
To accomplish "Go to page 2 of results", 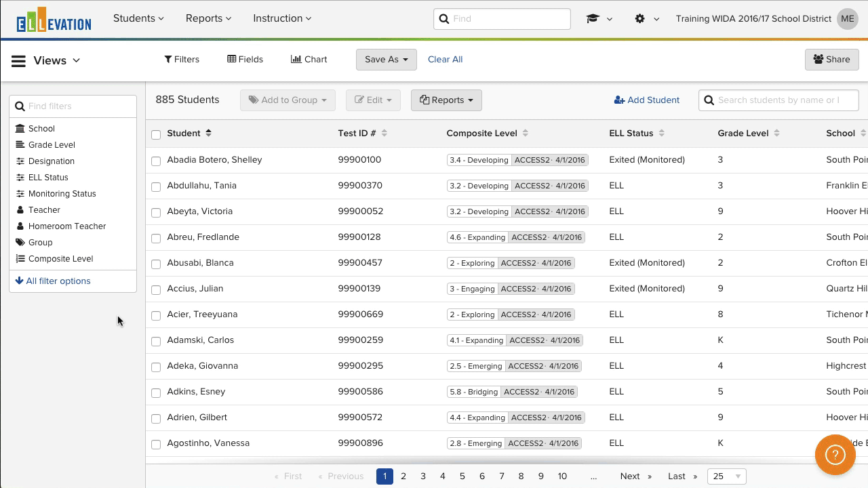I will point(403,476).
